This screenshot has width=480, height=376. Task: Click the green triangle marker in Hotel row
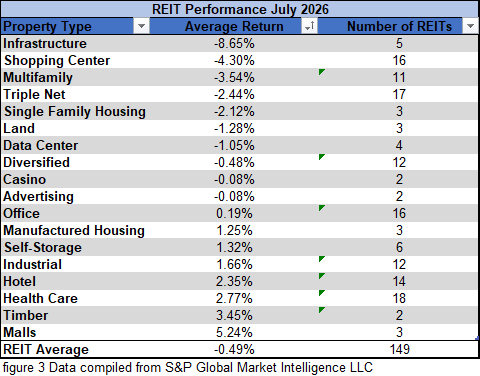[x=321, y=276]
